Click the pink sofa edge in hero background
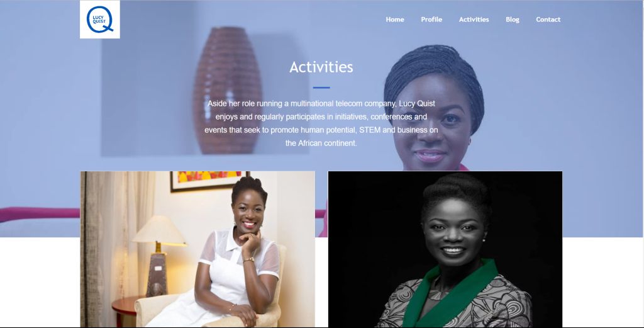The width and height of the screenshot is (644, 328). tap(40, 215)
